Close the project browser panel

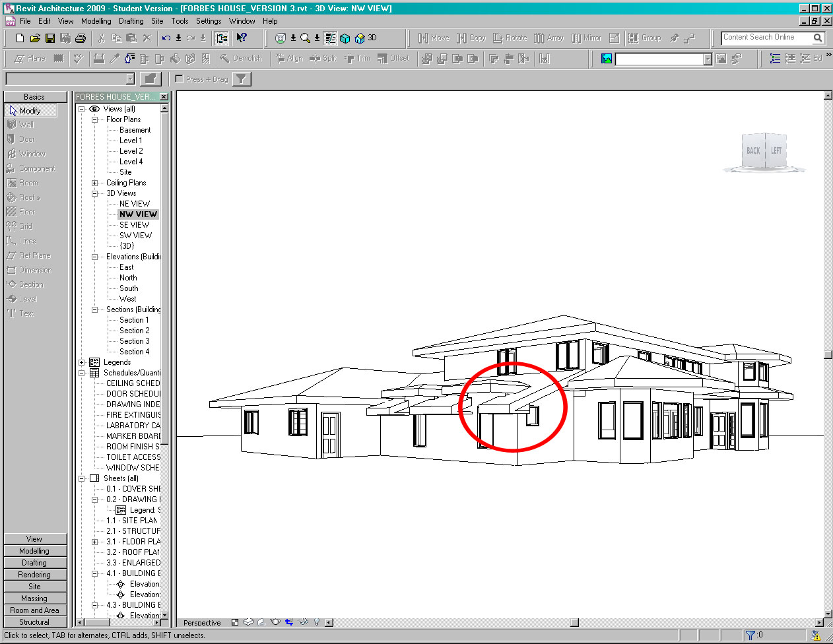(x=164, y=97)
